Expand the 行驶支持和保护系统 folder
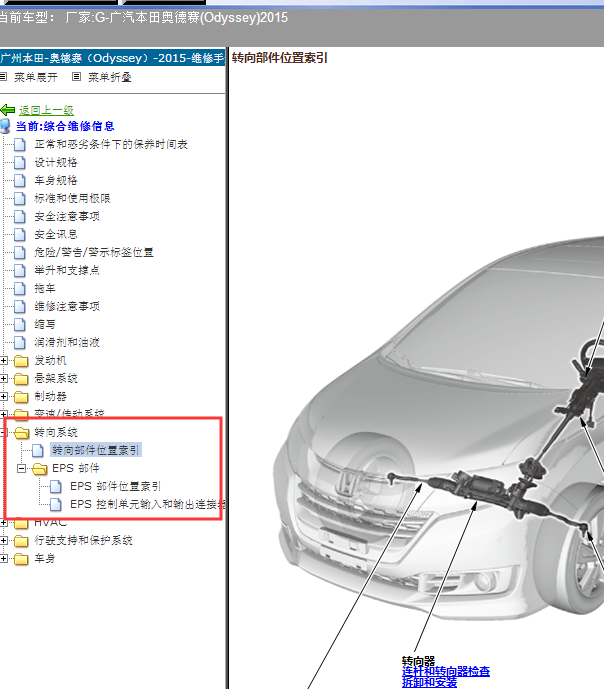Screen dimensions: 604x689 [x=4, y=540]
